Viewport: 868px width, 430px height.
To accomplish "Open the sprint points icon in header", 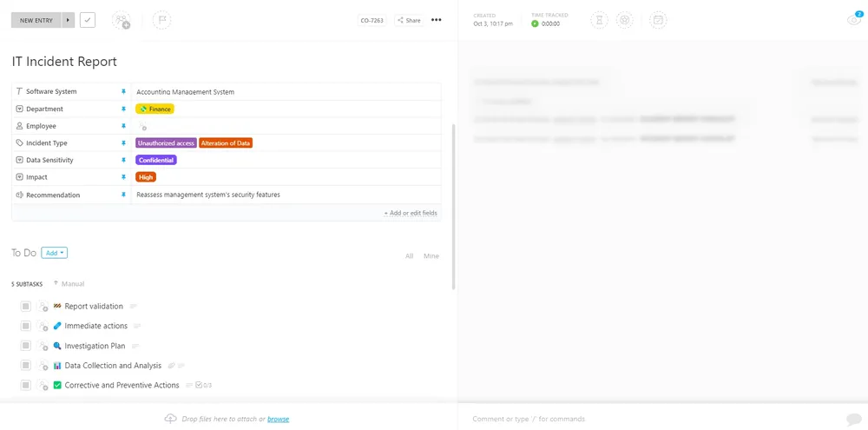I will [x=624, y=21].
